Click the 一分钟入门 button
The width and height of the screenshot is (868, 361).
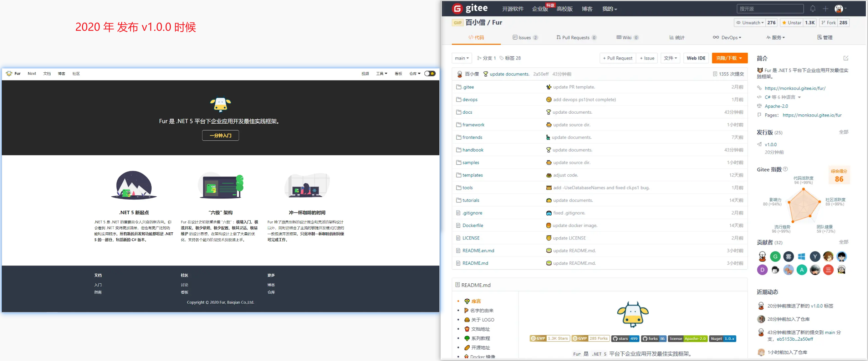[220, 135]
